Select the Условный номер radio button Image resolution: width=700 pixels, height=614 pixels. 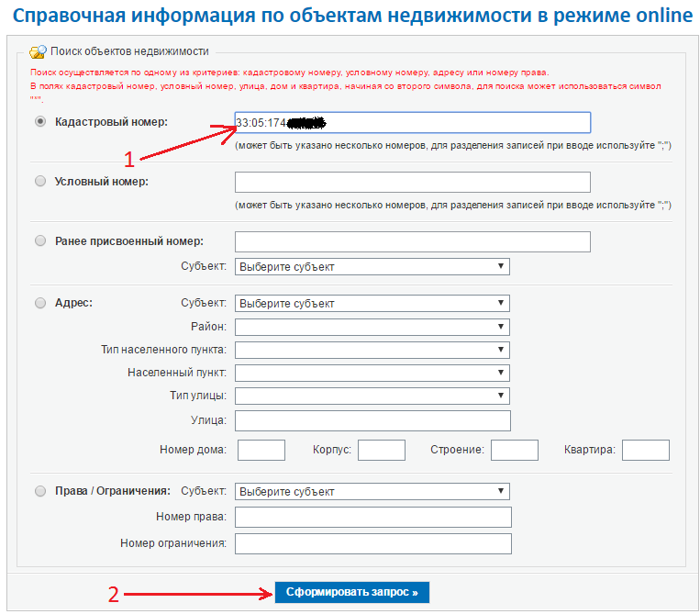[40, 182]
